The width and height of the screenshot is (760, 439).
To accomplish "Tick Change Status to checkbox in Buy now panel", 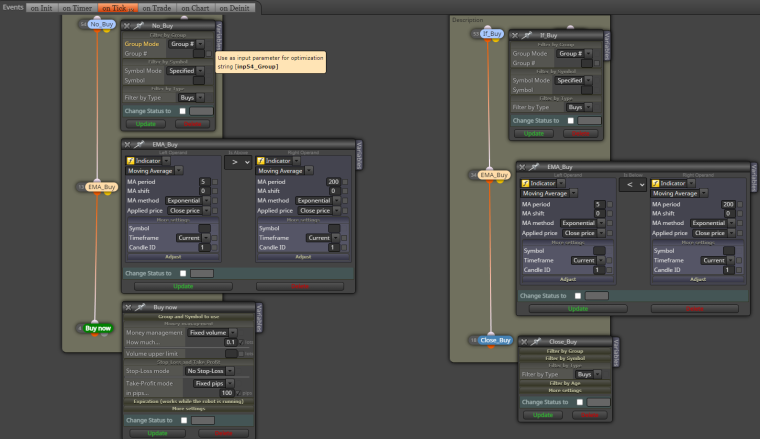I will point(184,420).
